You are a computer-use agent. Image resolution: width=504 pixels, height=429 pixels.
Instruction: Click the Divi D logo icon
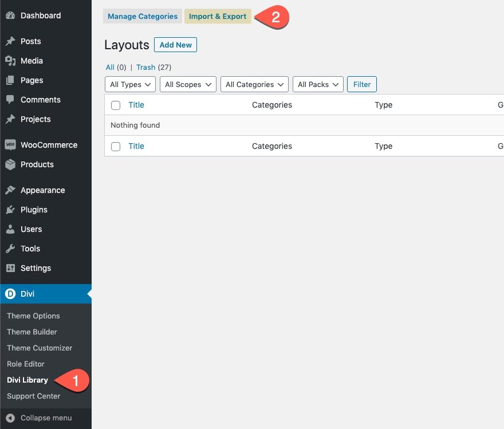10,294
